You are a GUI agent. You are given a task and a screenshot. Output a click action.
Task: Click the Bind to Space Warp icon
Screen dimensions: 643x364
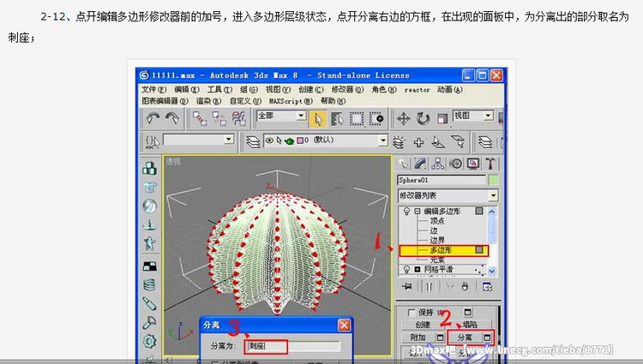click(x=238, y=119)
